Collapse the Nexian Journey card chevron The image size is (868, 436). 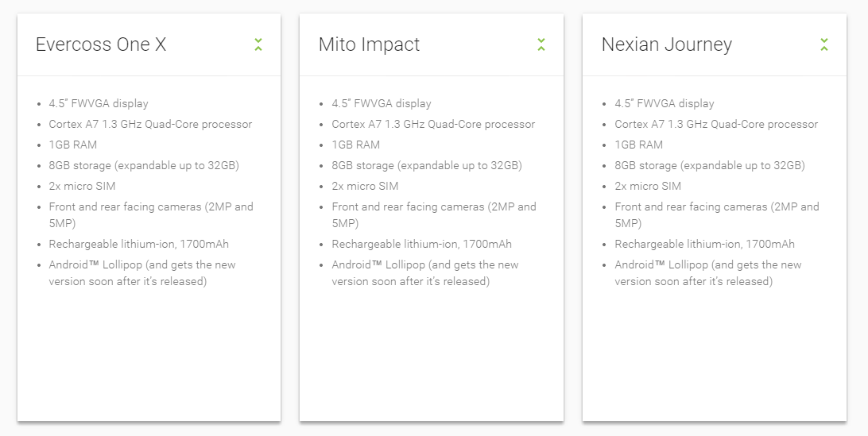[x=824, y=44]
